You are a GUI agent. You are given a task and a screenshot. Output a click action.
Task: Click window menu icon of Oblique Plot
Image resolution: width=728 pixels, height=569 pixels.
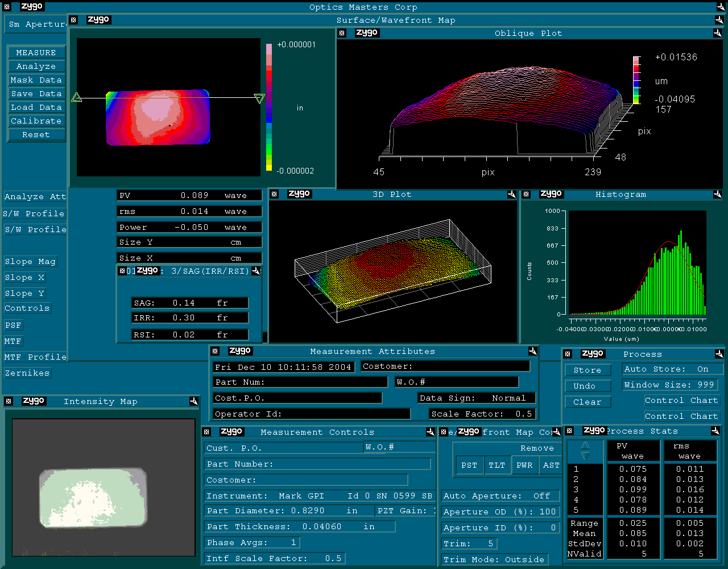click(342, 33)
